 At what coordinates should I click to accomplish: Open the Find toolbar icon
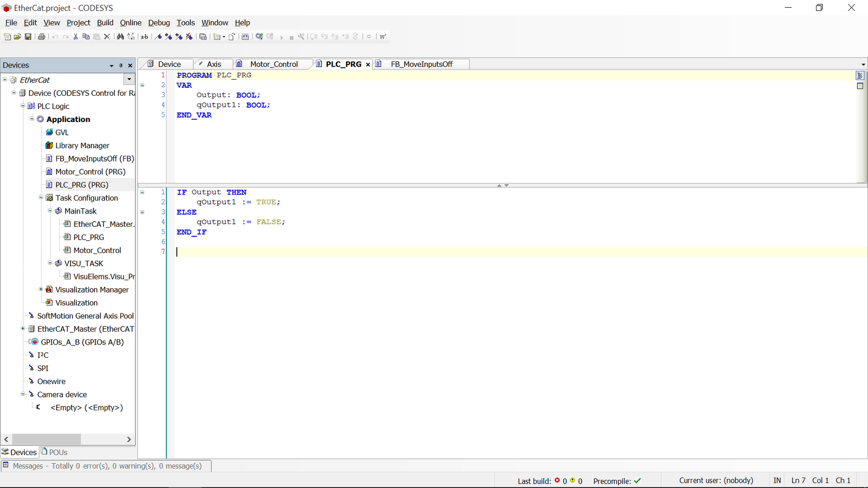click(x=120, y=36)
